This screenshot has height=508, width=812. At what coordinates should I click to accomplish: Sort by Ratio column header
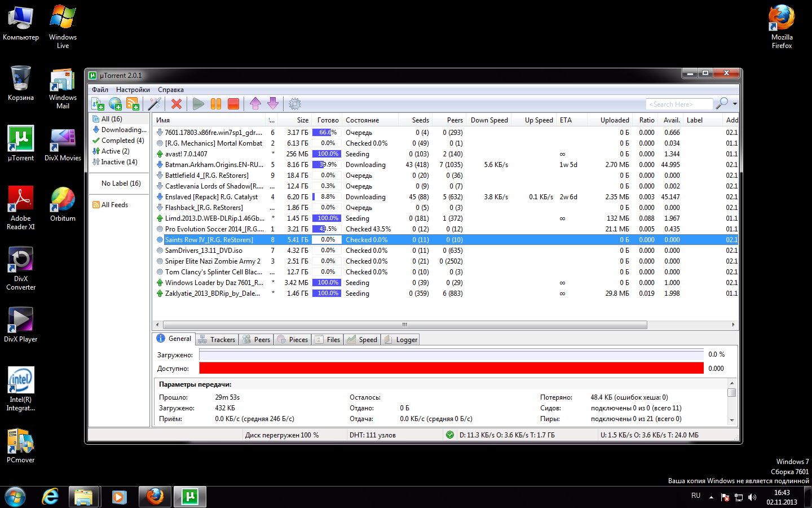[645, 120]
